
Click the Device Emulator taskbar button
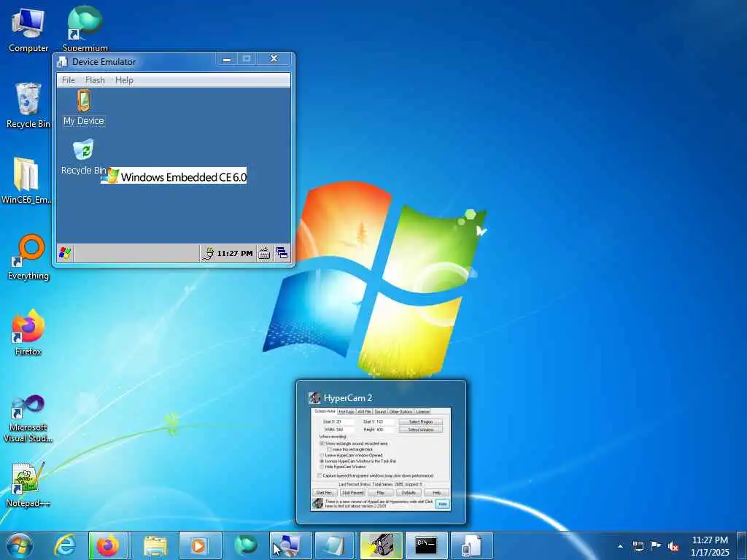[471, 545]
